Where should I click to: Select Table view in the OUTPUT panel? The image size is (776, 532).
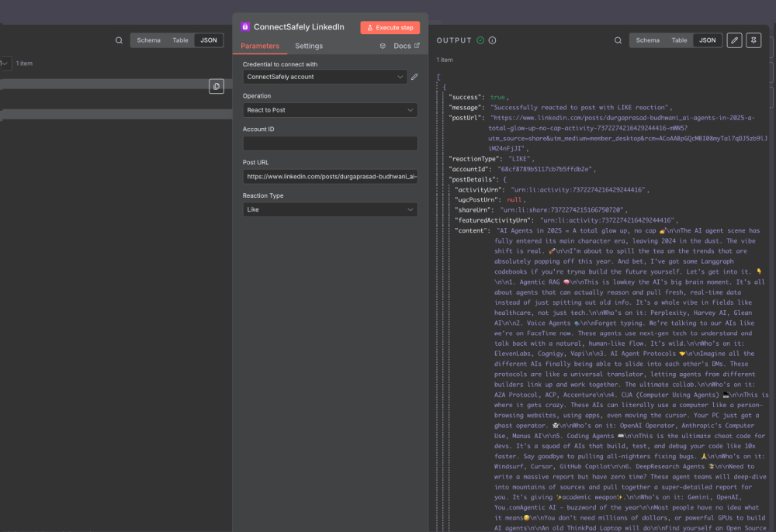pyautogui.click(x=679, y=40)
